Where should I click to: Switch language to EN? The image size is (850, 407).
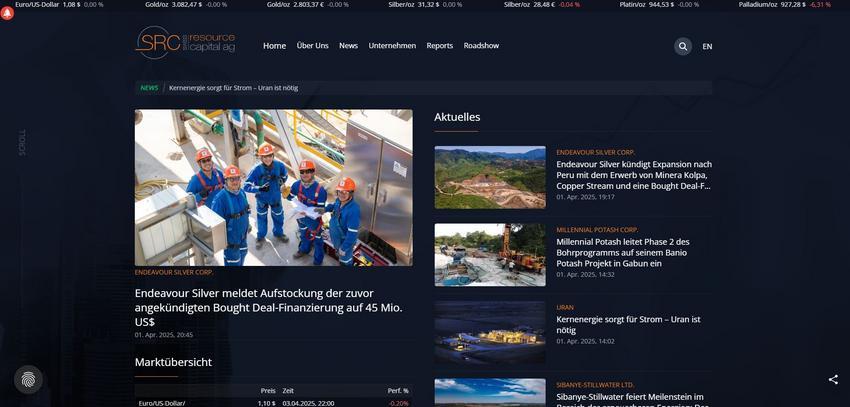pyautogui.click(x=707, y=47)
